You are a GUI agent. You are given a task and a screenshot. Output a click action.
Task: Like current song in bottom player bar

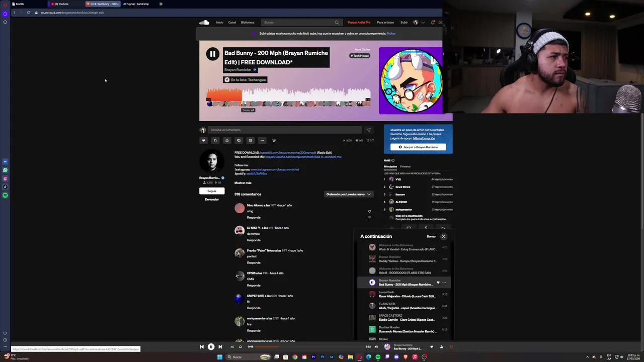click(x=431, y=346)
